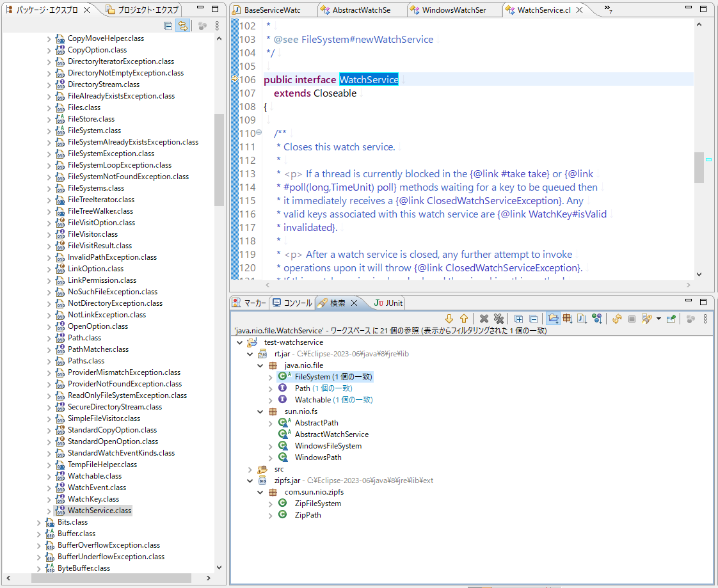
Task: Open the WindowsWatchSer editor tab
Action: (x=454, y=10)
